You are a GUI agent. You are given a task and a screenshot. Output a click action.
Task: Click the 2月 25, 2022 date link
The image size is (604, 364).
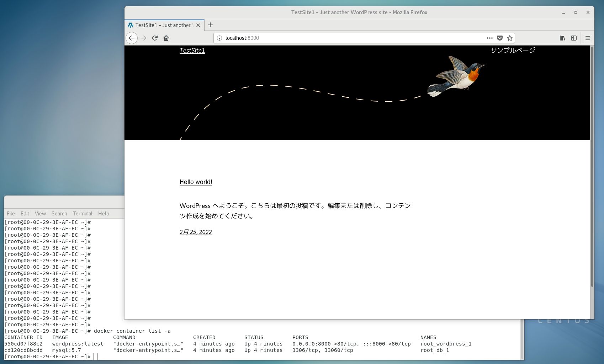click(x=196, y=232)
